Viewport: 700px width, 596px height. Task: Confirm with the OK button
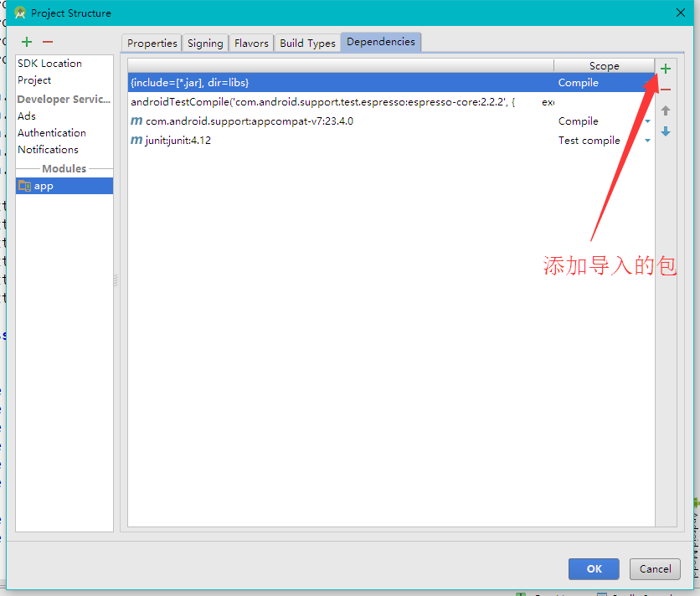[x=594, y=568]
